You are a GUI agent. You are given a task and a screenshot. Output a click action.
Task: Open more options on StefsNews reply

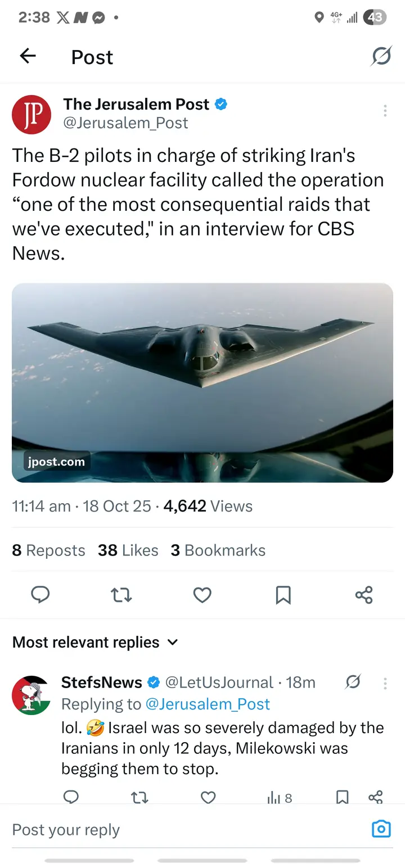click(385, 683)
